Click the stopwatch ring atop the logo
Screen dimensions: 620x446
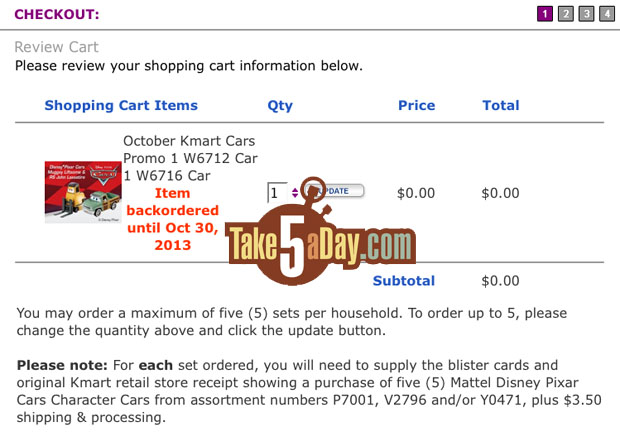(x=314, y=189)
